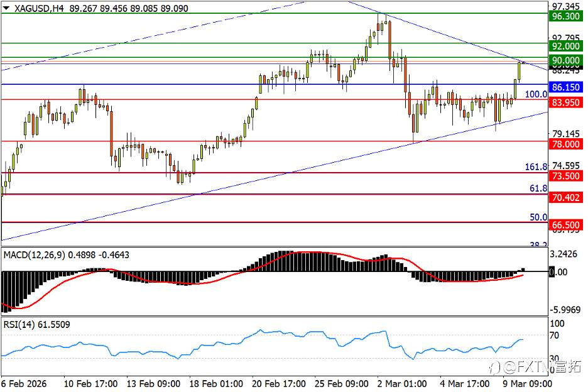Click the MACD scale value 3.2426

563,254
